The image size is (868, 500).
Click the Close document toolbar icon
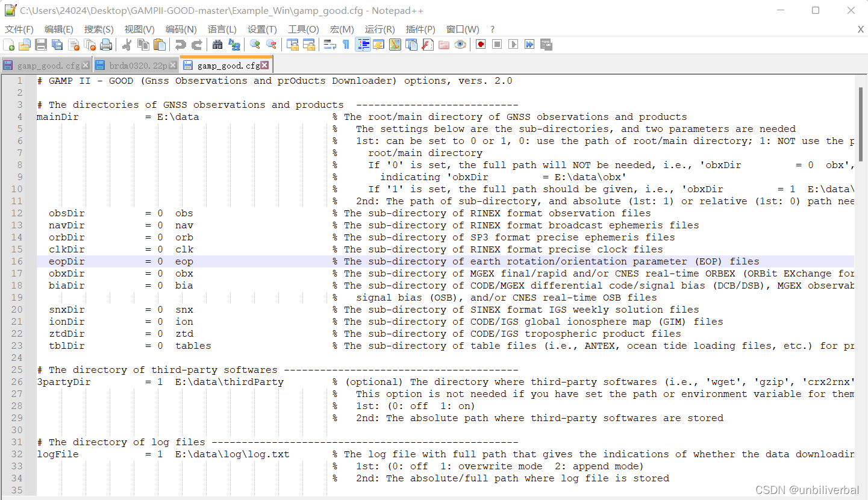(x=73, y=45)
